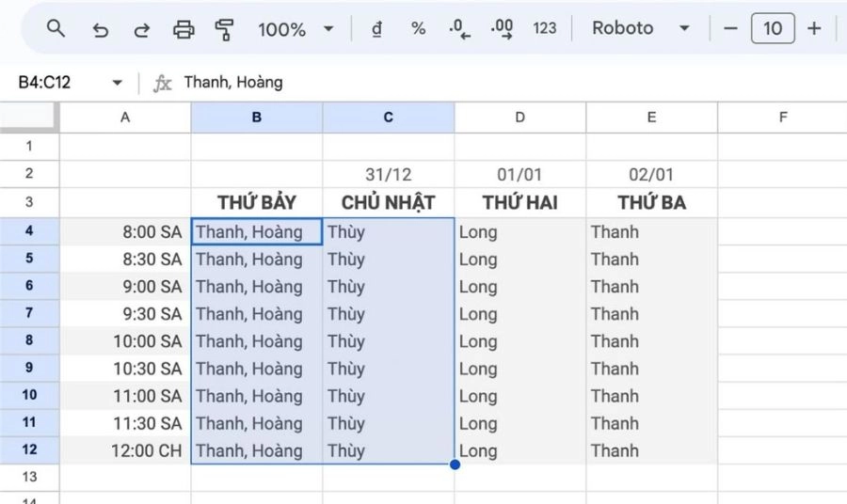Redo the last action

pos(142,29)
